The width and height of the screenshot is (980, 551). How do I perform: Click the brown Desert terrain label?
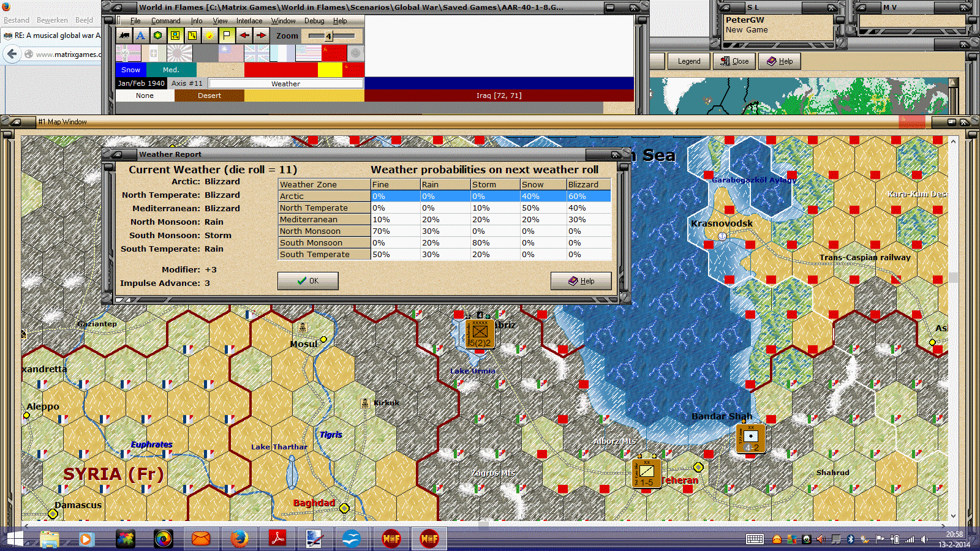point(209,96)
